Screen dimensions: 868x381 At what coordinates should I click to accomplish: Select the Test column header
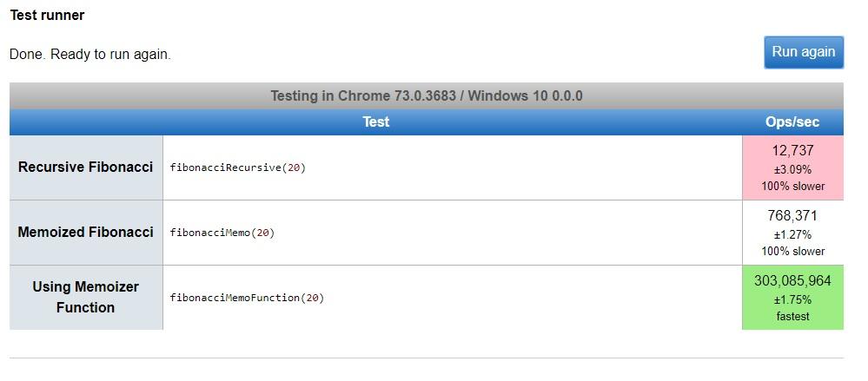(x=375, y=122)
